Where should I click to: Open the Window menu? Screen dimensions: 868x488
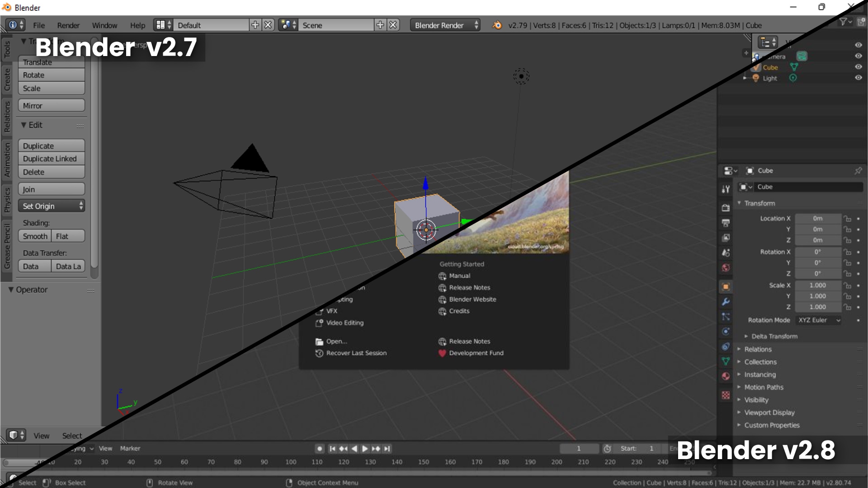104,25
